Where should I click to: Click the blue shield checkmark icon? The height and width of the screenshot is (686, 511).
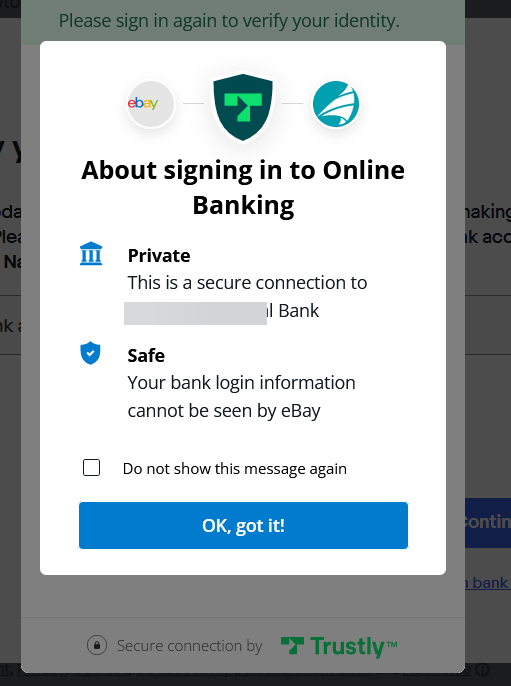coord(91,353)
